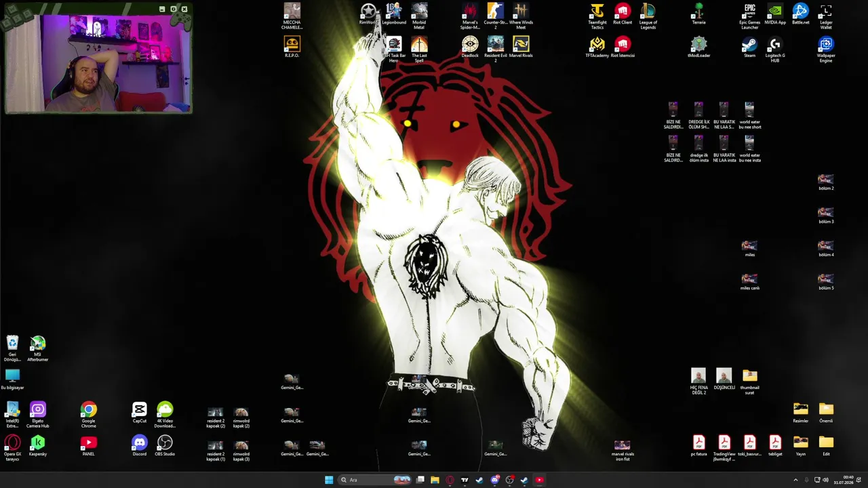Select the rimwolrd kapak (3) image
Viewport: 868px width, 488px height.
pyautogui.click(x=241, y=451)
